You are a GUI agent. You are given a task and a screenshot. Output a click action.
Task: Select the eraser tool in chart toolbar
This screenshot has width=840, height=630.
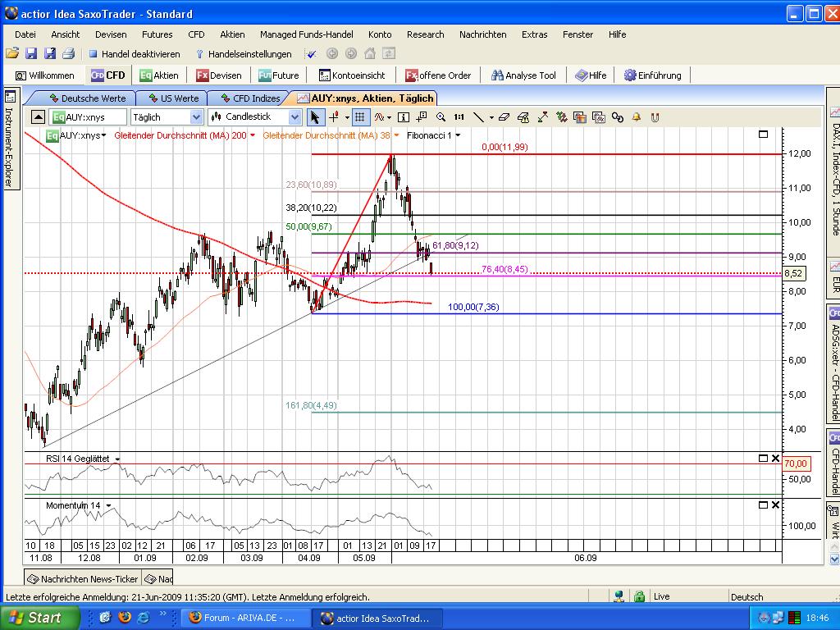pyautogui.click(x=503, y=117)
